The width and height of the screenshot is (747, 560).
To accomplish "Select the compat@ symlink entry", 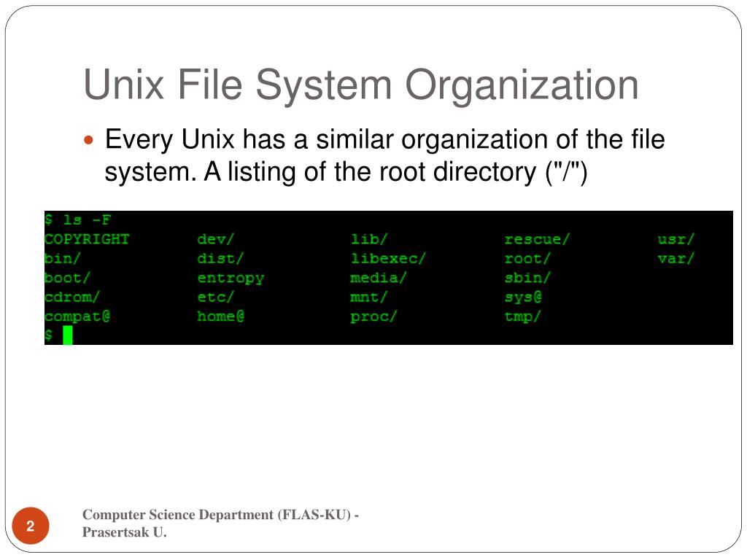I will pyautogui.click(x=77, y=316).
